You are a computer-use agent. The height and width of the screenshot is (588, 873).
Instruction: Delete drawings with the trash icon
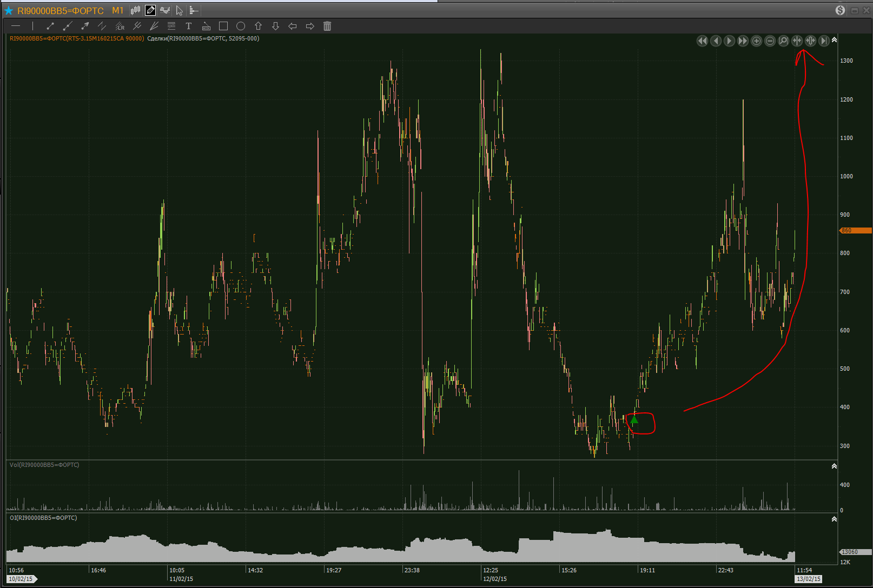tap(327, 26)
